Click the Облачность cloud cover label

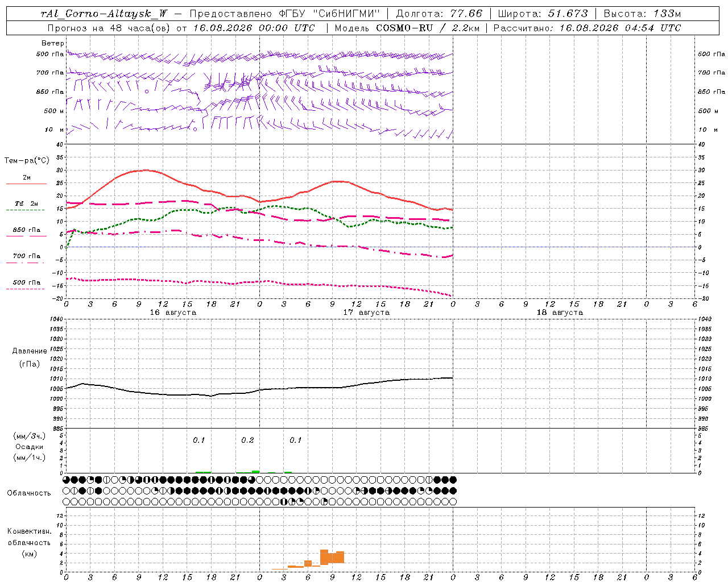pos(29,493)
